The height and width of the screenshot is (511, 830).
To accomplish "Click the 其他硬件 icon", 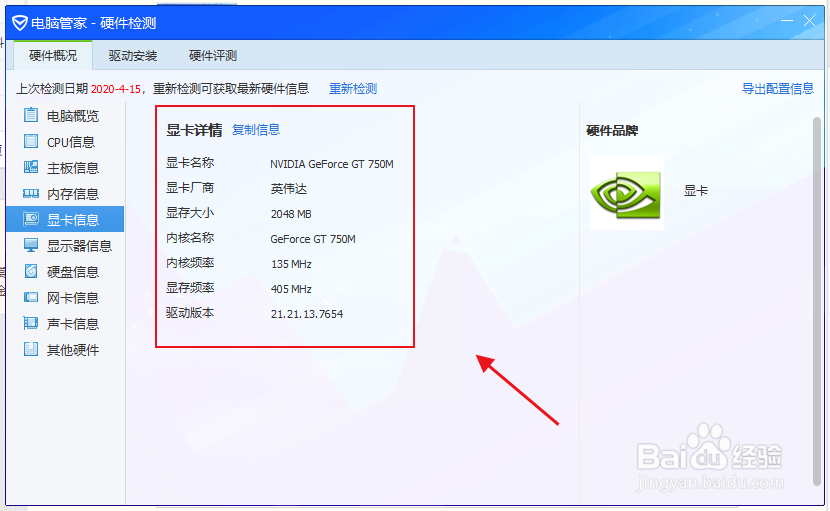I will pos(31,349).
